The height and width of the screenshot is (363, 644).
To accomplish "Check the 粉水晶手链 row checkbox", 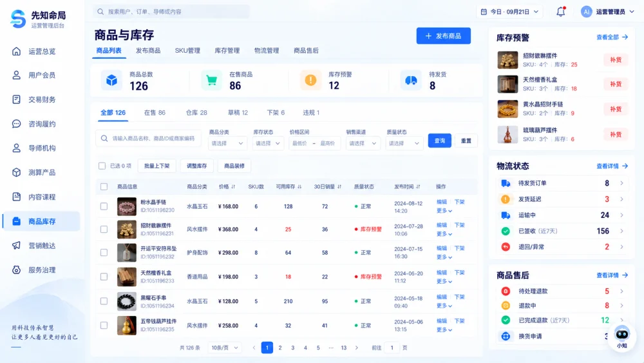I will [104, 206].
